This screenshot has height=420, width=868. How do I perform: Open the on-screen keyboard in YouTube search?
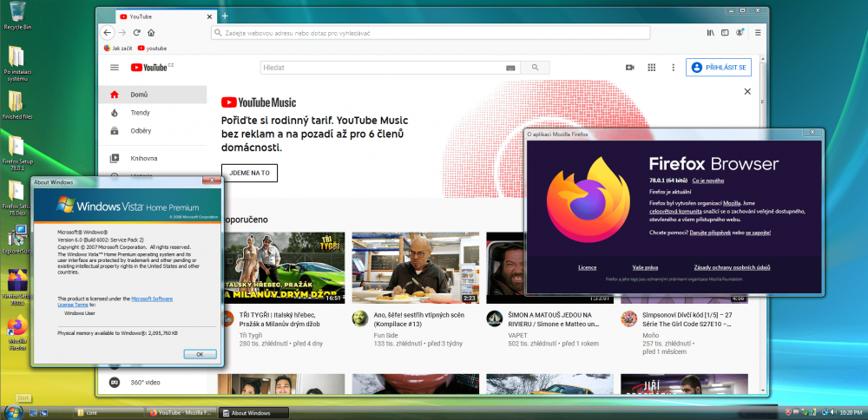click(510, 68)
